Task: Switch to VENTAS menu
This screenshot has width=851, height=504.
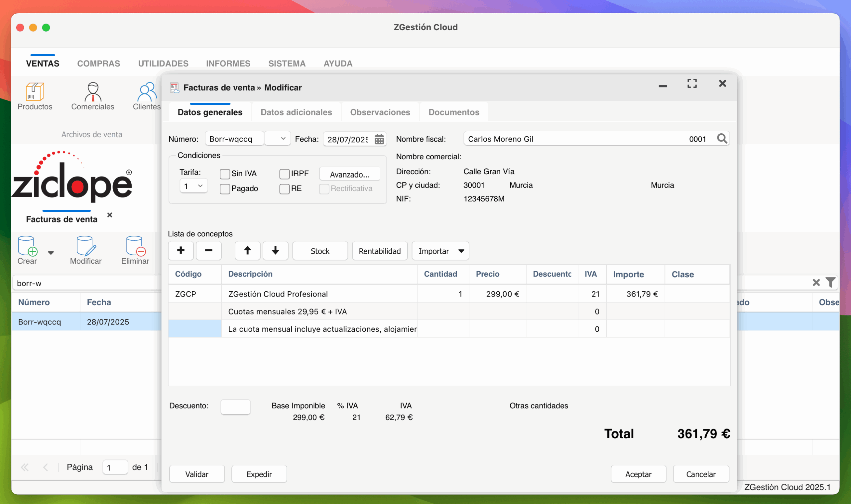Action: [x=43, y=63]
